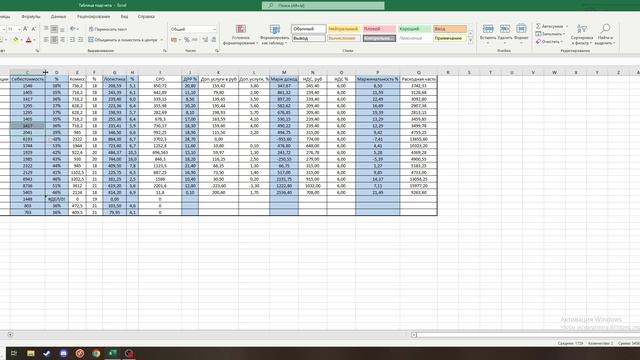Screen dimensions: 640x360
Task: Apply yellow Neutral cell style
Action: click(344, 29)
